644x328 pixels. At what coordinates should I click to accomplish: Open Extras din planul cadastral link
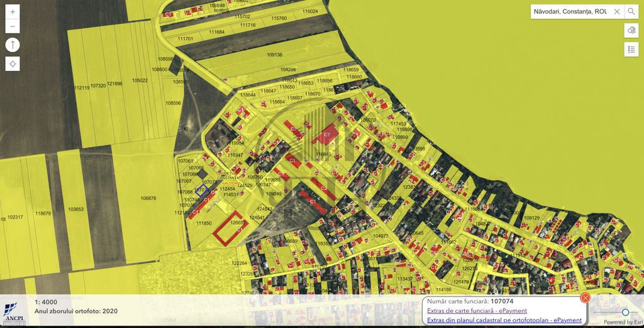504,320
